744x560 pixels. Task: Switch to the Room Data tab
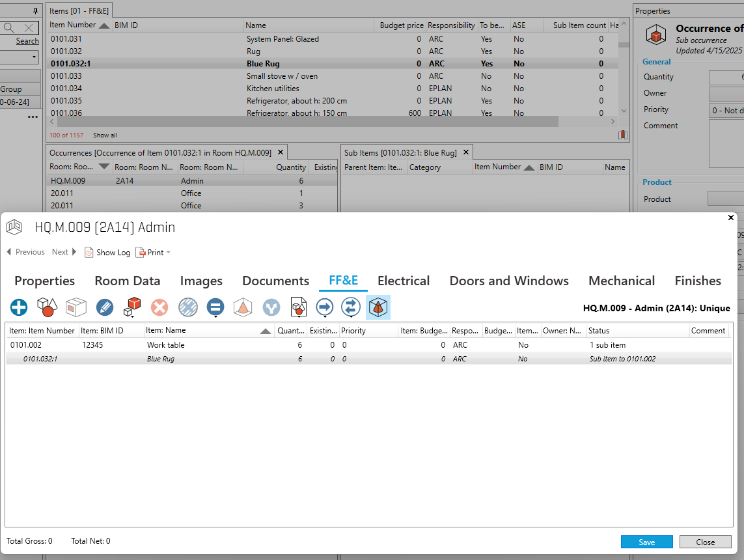127,281
